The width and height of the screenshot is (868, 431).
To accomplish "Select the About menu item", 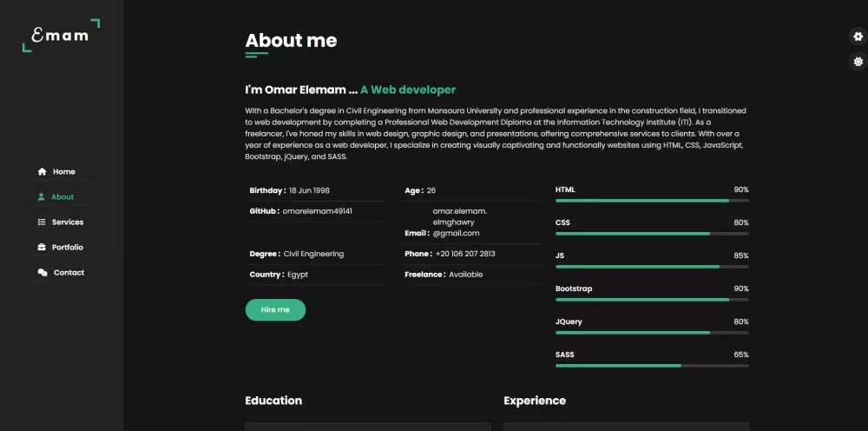I will coord(62,196).
